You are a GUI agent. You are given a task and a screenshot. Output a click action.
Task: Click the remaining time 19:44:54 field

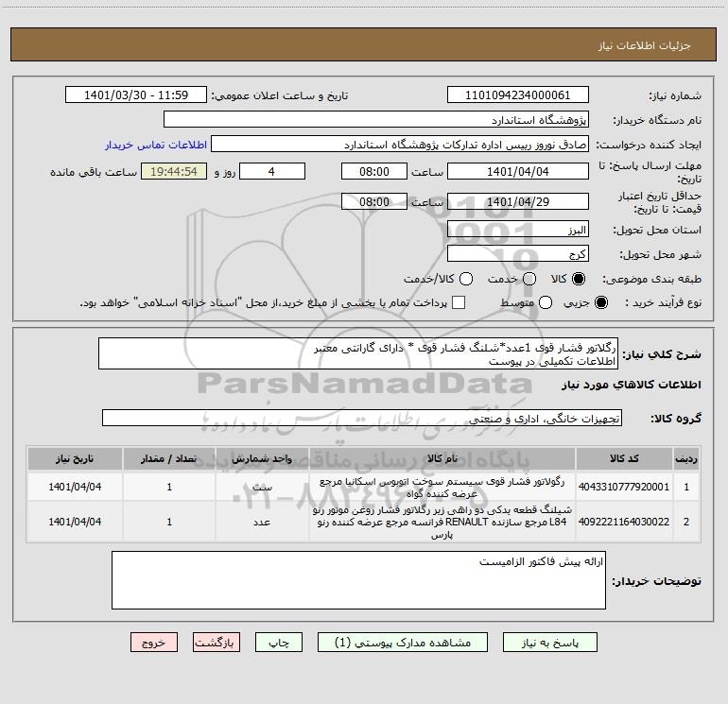coord(174,171)
